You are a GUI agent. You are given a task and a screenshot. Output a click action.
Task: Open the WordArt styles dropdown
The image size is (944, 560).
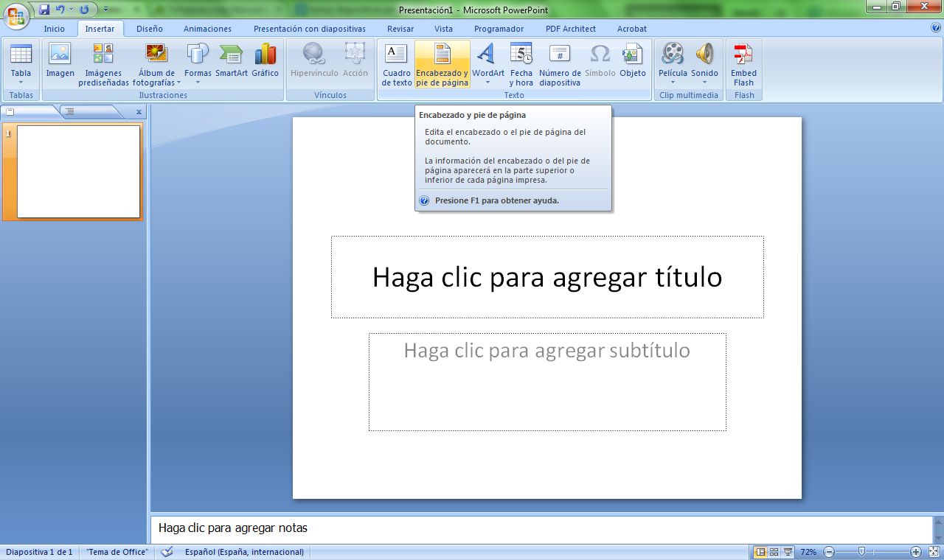[487, 82]
